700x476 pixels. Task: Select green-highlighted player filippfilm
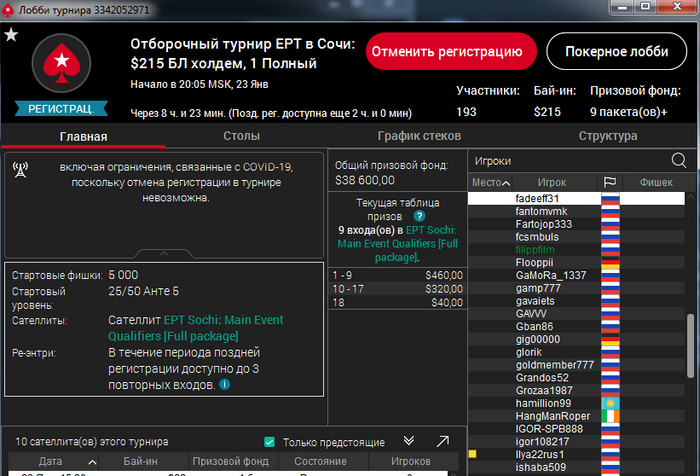pyautogui.click(x=576, y=250)
